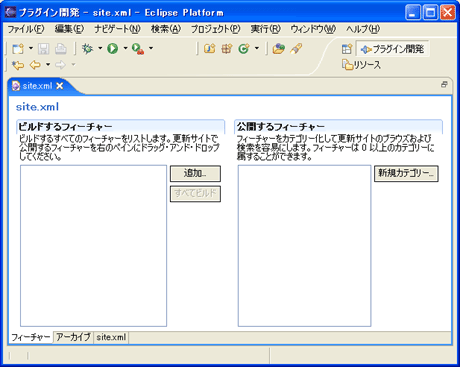The height and width of the screenshot is (367, 460).
Task: Click the 追加... button
Action: pyautogui.click(x=195, y=173)
